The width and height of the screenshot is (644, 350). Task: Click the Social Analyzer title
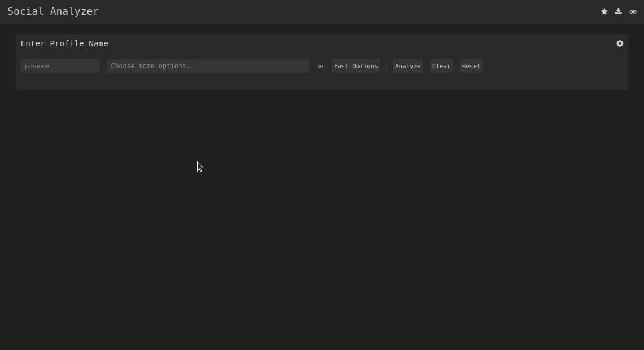click(53, 11)
